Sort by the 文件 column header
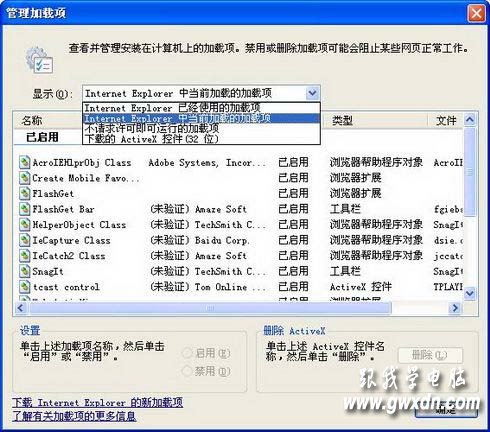This screenshot has height=432, width=490. (446, 120)
